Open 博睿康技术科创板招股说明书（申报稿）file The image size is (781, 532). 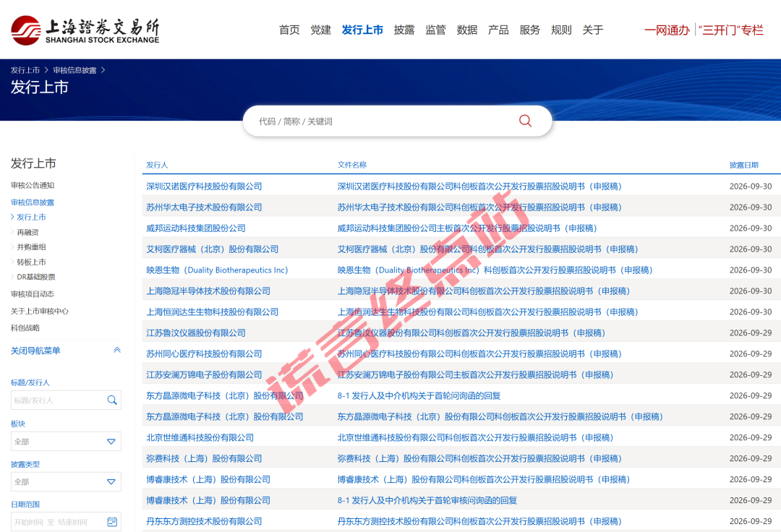tap(484, 479)
